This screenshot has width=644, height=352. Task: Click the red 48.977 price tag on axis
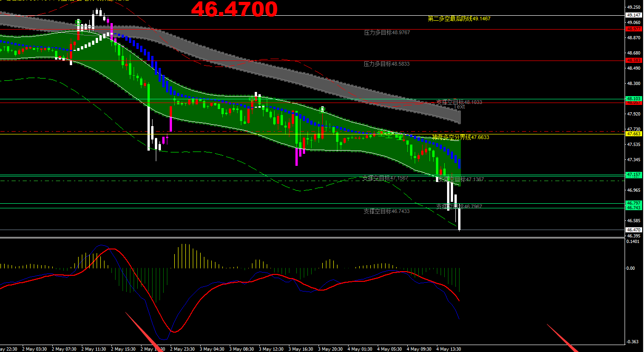click(633, 29)
